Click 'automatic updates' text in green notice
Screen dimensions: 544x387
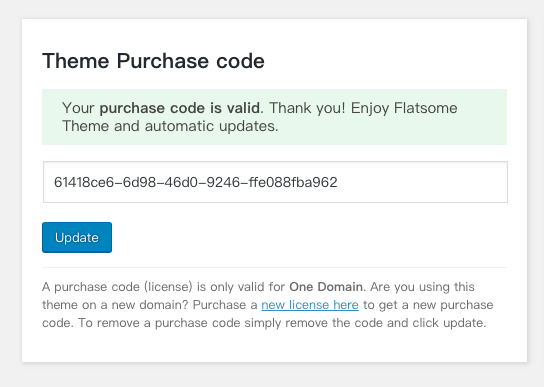[x=211, y=126]
